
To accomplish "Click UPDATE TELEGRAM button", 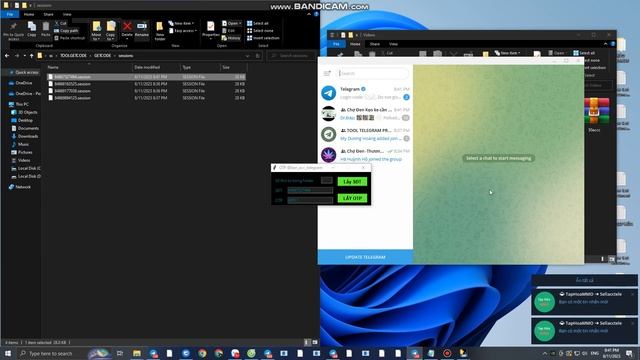I will 365,257.
